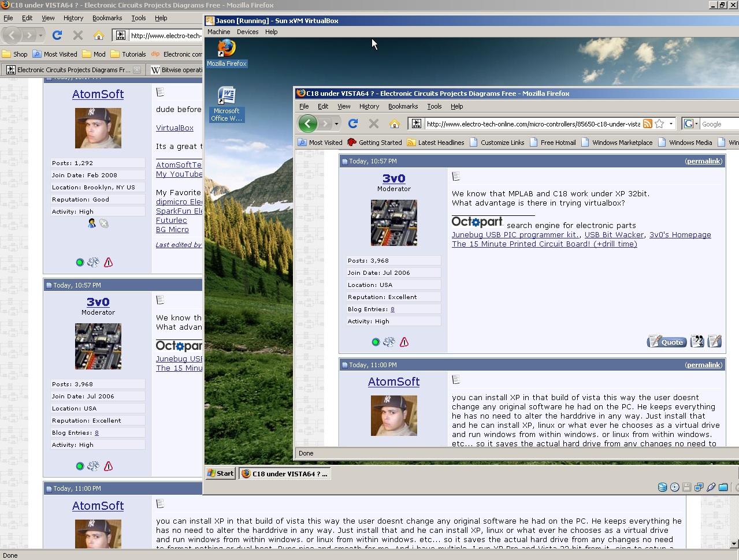Check the VirtualBox hard disk activity indicator

click(663, 487)
